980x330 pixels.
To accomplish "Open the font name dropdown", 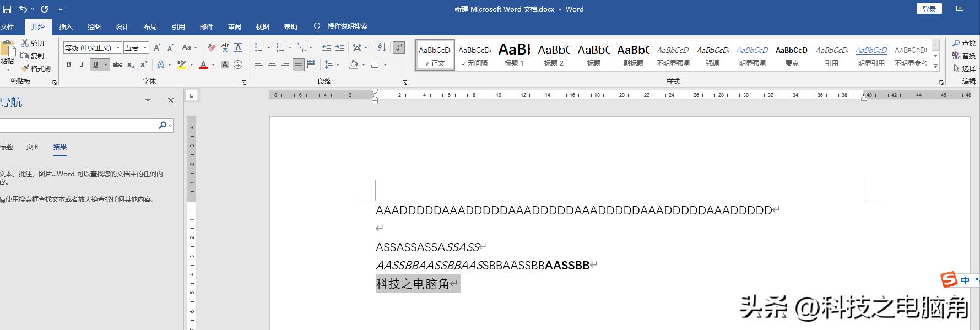I will tap(118, 48).
